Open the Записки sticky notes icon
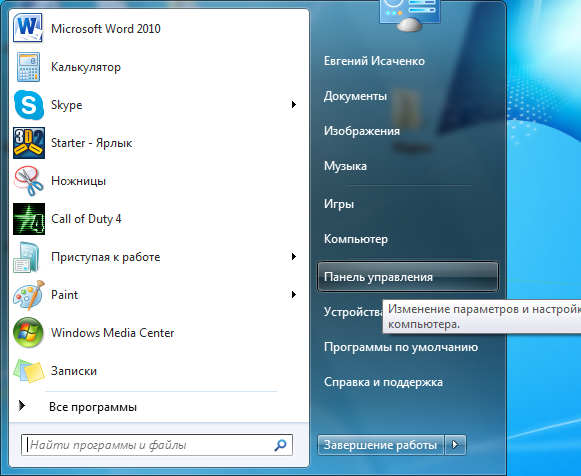The image size is (581, 476). tap(29, 371)
